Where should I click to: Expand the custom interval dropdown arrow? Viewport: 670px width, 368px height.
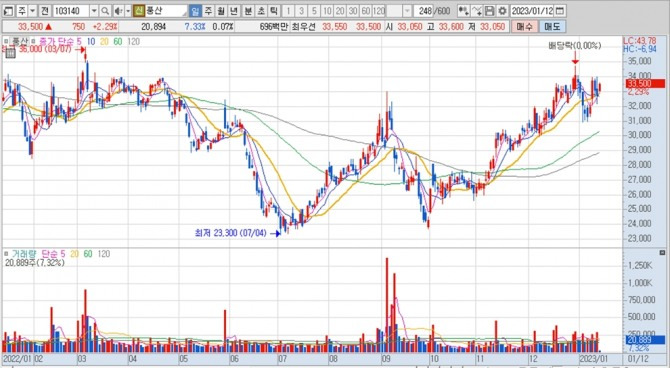(407, 11)
